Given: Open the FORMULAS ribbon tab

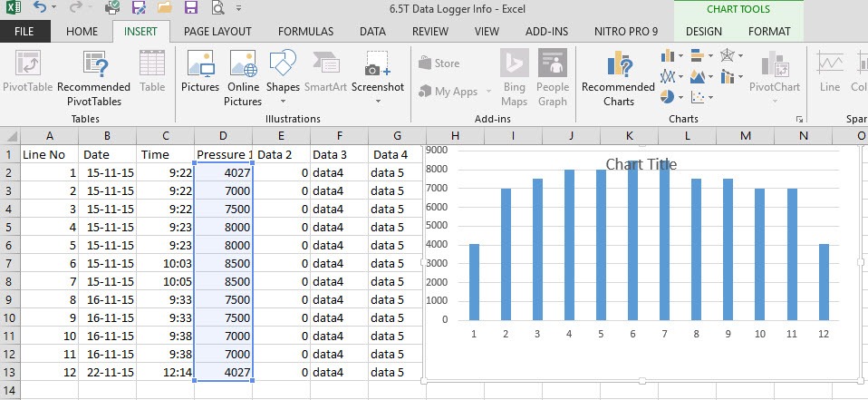Looking at the screenshot, I should pyautogui.click(x=305, y=31).
